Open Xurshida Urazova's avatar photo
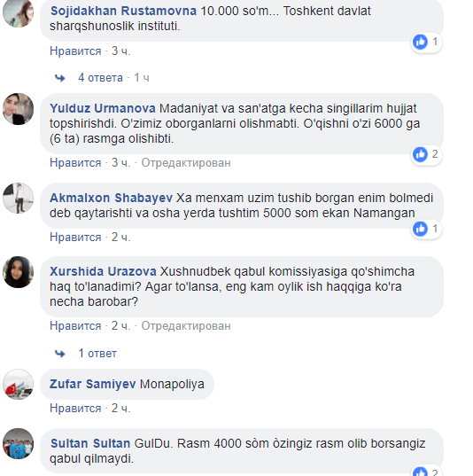 point(19,272)
